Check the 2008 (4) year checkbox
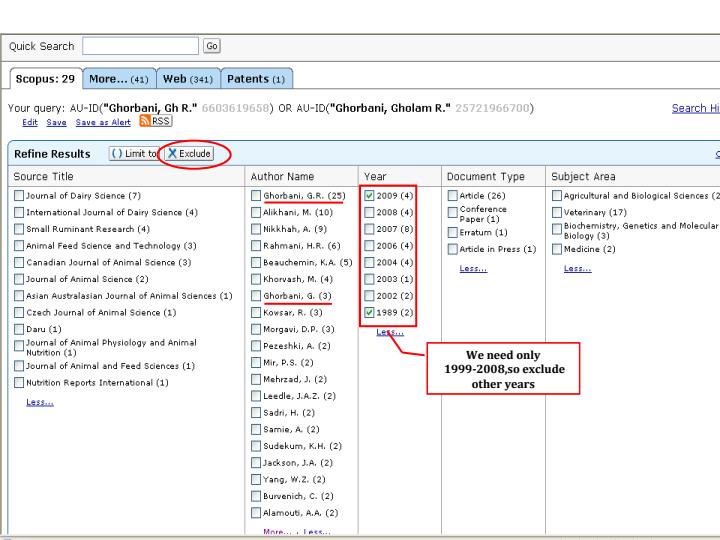The width and height of the screenshot is (720, 540). 369,212
